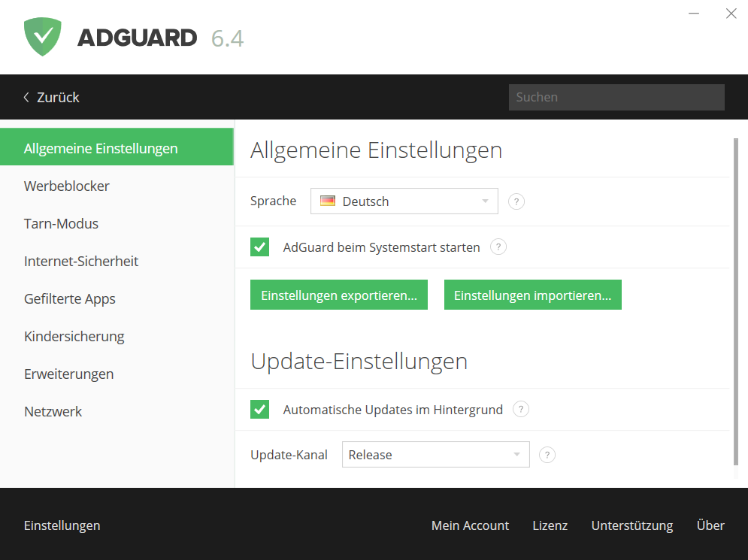Click the Einstellungen exportieren button
Image resolution: width=748 pixels, height=560 pixels.
tap(339, 295)
